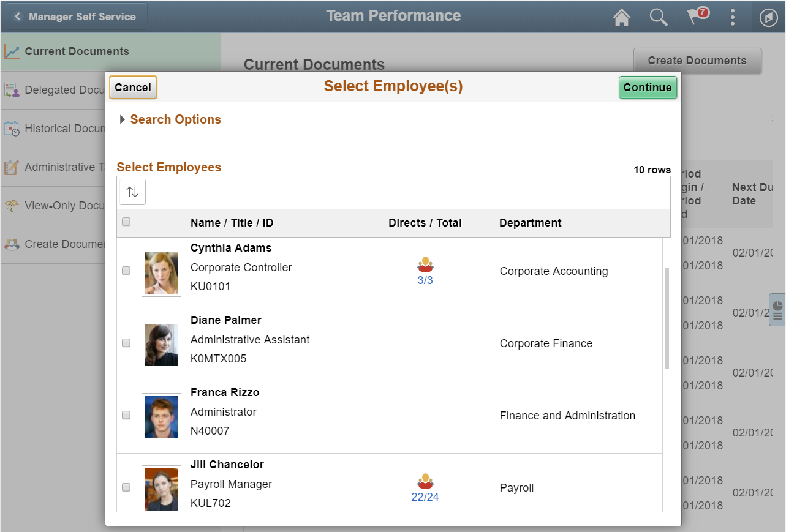
Task: Click the Corporate Finance department cell
Action: click(x=546, y=343)
